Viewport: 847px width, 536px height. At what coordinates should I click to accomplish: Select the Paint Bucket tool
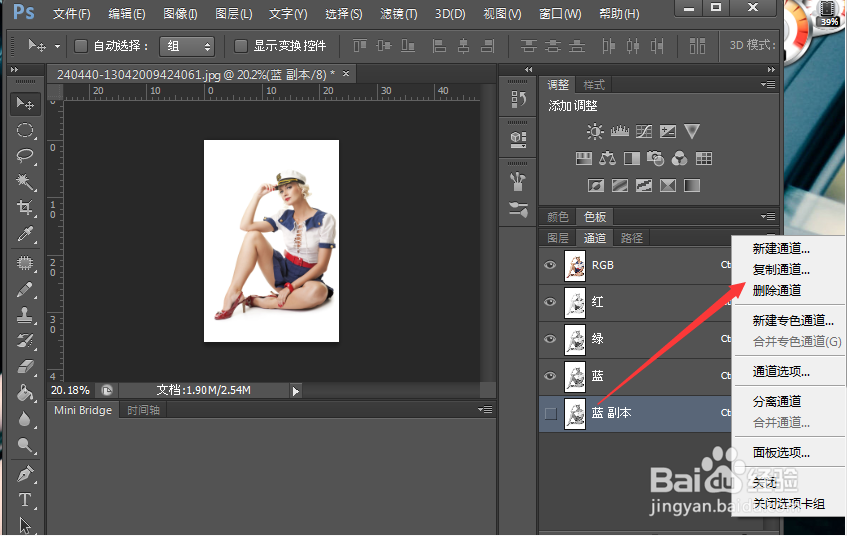tap(24, 392)
